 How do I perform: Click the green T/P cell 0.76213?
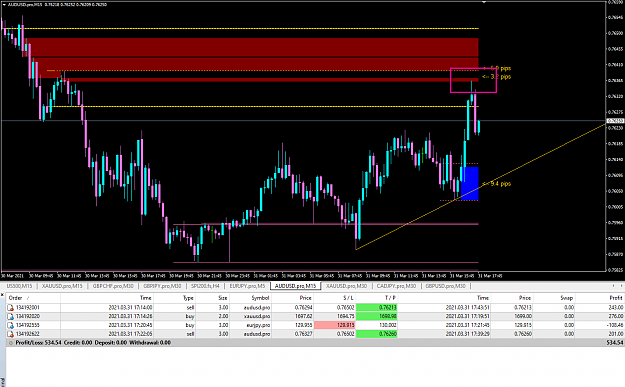(x=377, y=308)
